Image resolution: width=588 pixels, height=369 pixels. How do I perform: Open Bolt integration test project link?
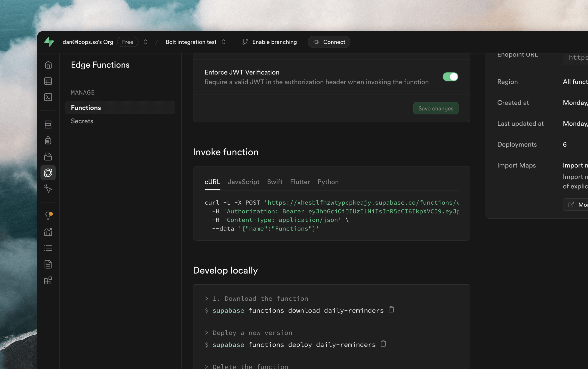tap(191, 42)
